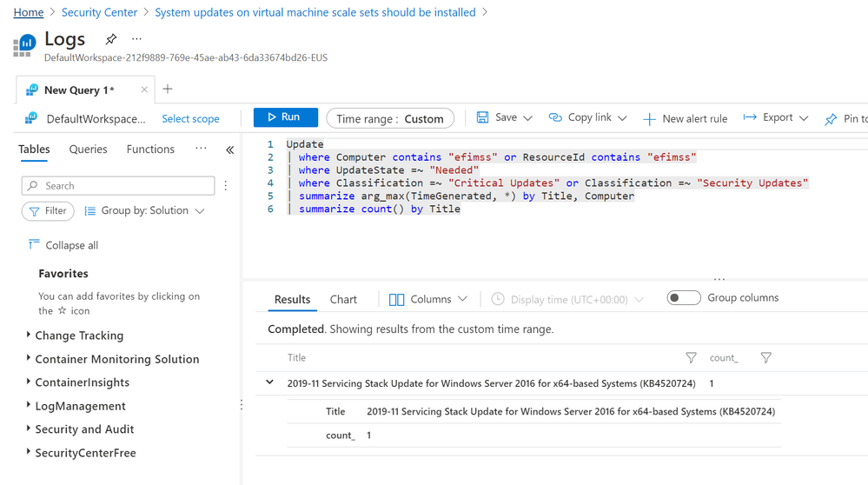
Task: Add a new query tab with plus icon
Action: [167, 90]
